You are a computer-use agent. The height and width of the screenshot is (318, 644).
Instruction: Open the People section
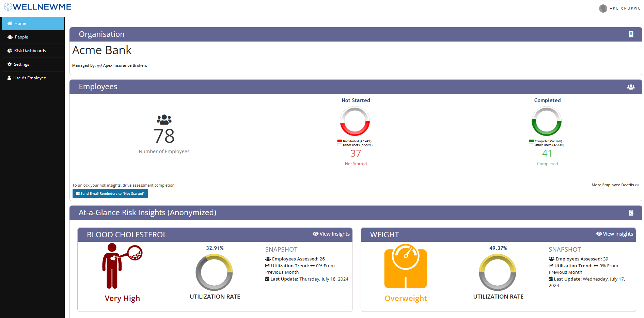[21, 37]
